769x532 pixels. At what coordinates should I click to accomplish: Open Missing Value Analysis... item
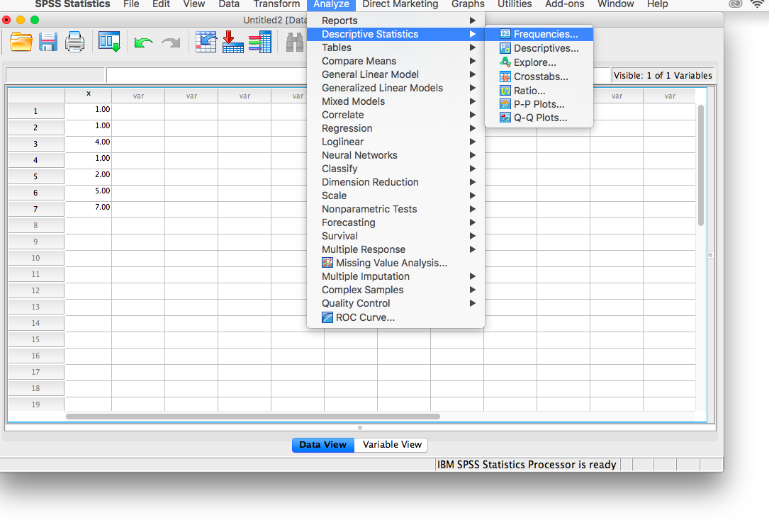point(391,263)
